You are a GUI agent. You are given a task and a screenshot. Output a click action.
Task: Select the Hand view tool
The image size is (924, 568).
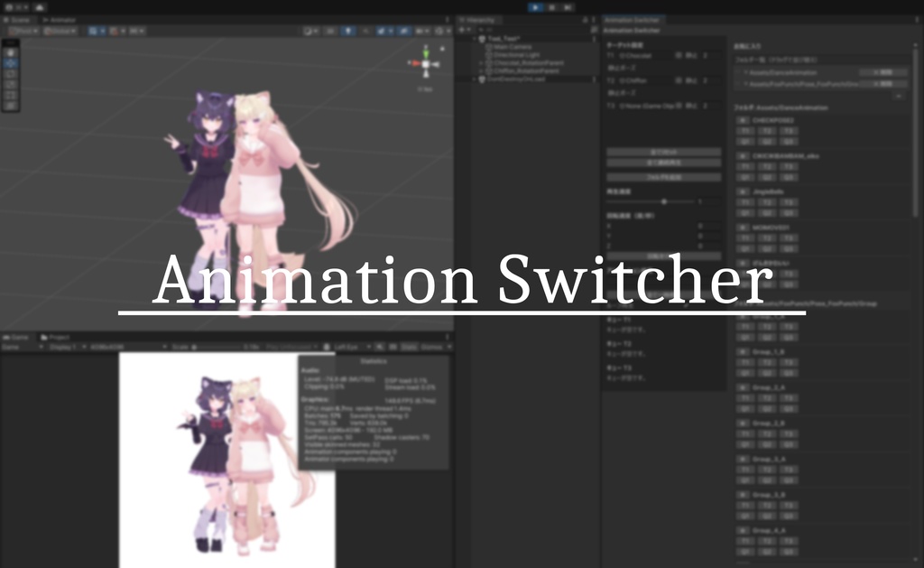point(11,52)
